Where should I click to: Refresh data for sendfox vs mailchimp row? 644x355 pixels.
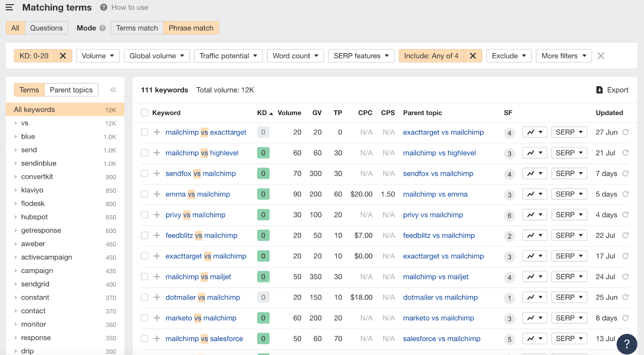[625, 173]
